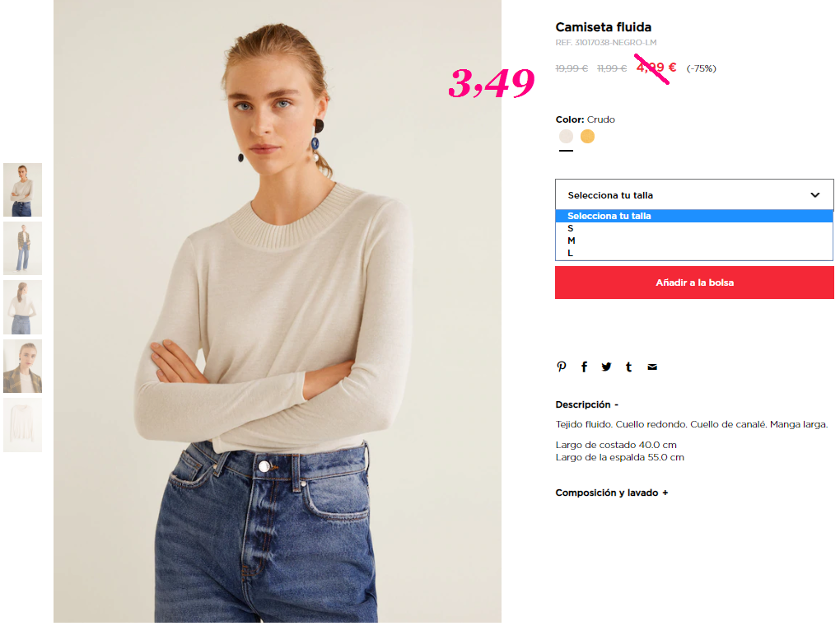Viewport: 840px width, 626px height.
Task: Share the product on Facebook
Action: tap(584, 367)
